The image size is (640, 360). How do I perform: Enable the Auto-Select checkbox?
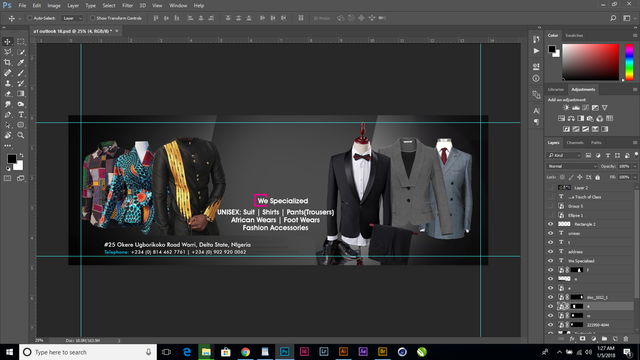(30, 18)
